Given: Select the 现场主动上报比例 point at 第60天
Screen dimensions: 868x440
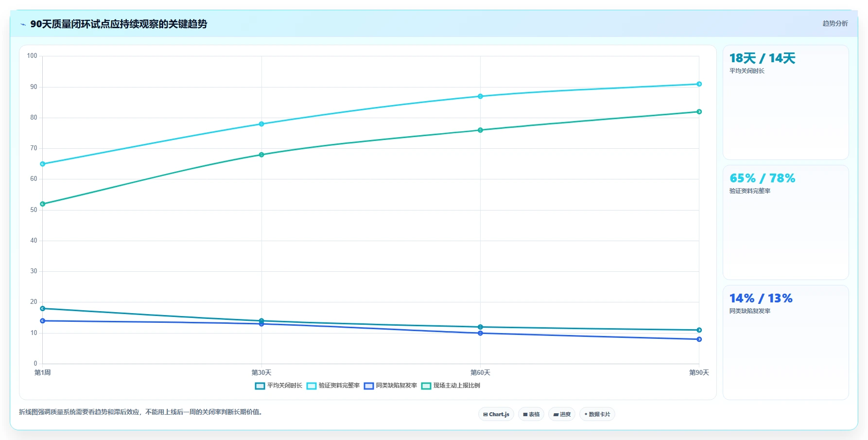Looking at the screenshot, I should [480, 130].
